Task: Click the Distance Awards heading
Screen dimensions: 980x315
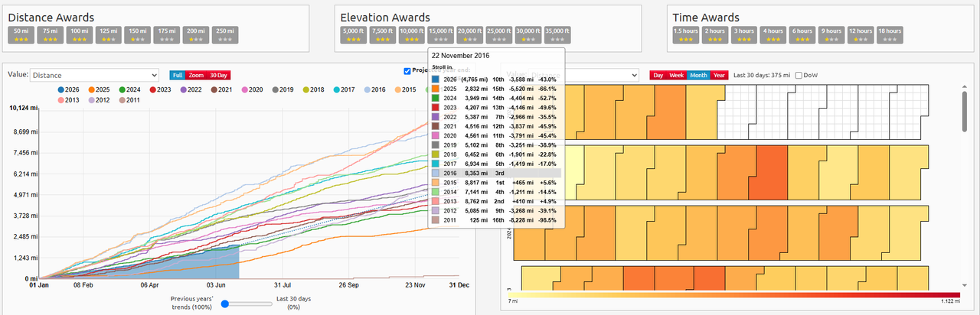Action: pyautogui.click(x=51, y=17)
